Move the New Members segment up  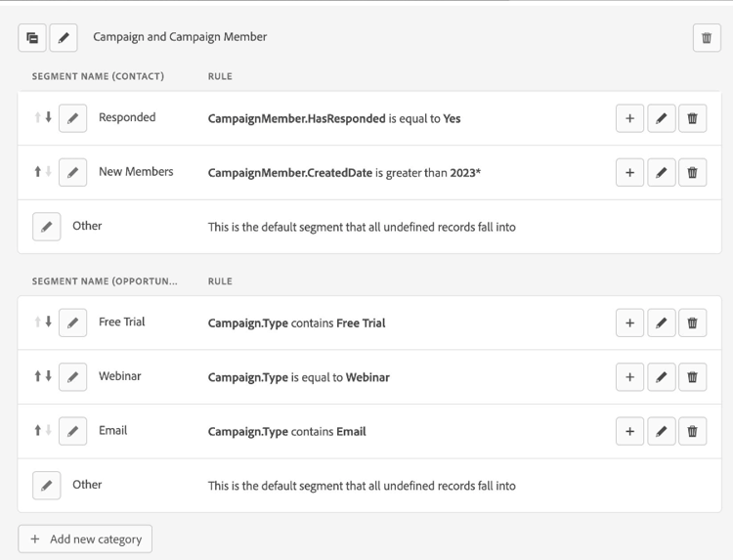click(38, 171)
